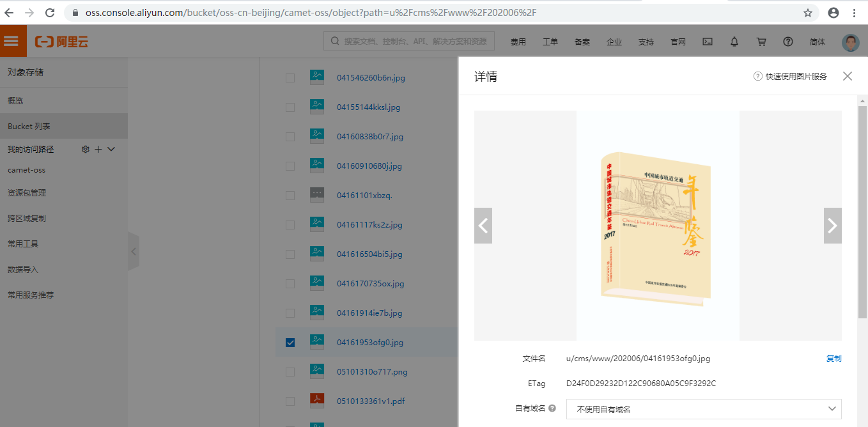Viewport: 868px width, 427px height.
Task: Open camet-oss access path
Action: tap(27, 170)
